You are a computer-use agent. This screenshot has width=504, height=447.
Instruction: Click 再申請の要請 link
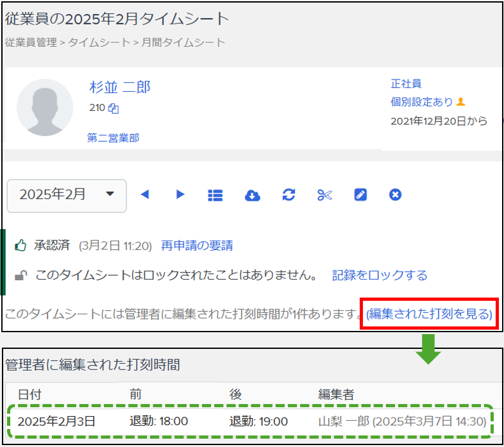pyautogui.click(x=197, y=246)
